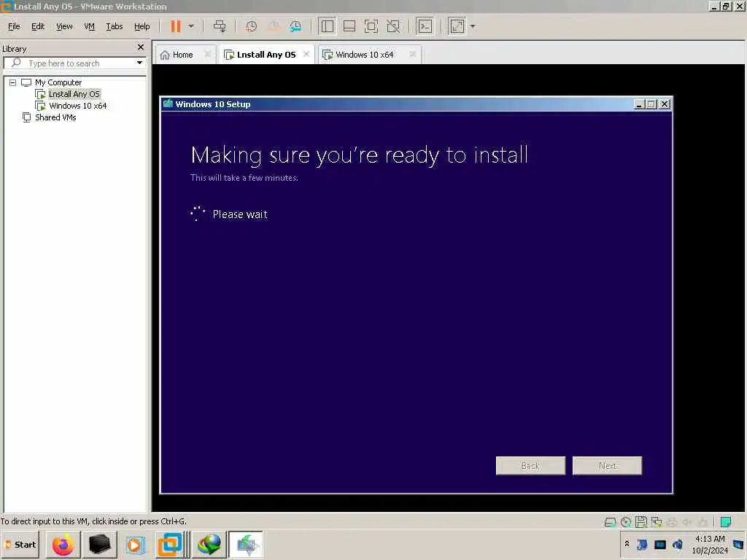This screenshot has width=747, height=560.
Task: Close the Library panel
Action: [141, 47]
